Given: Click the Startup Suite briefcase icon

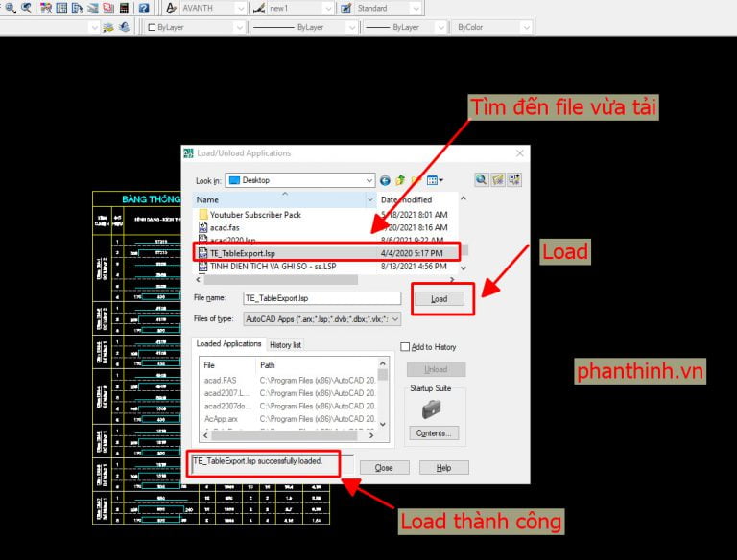Looking at the screenshot, I should pos(433,408).
